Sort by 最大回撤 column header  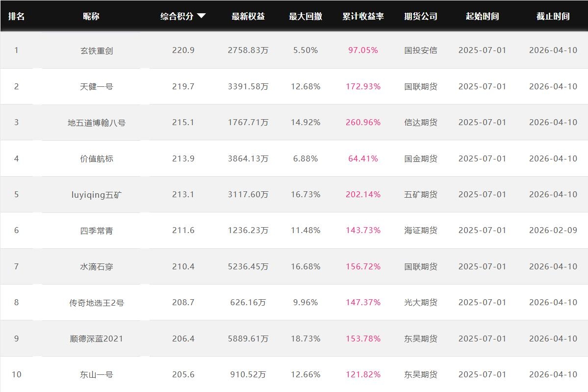pos(306,16)
